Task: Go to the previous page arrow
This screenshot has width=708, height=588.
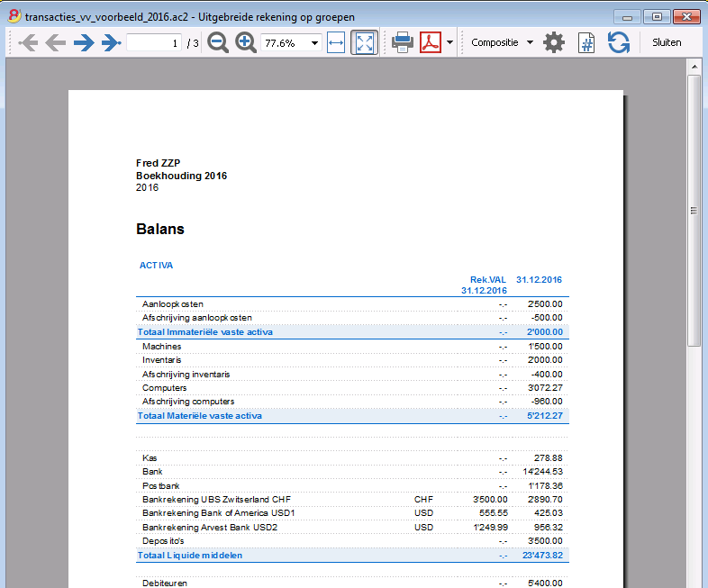Action: [x=56, y=43]
